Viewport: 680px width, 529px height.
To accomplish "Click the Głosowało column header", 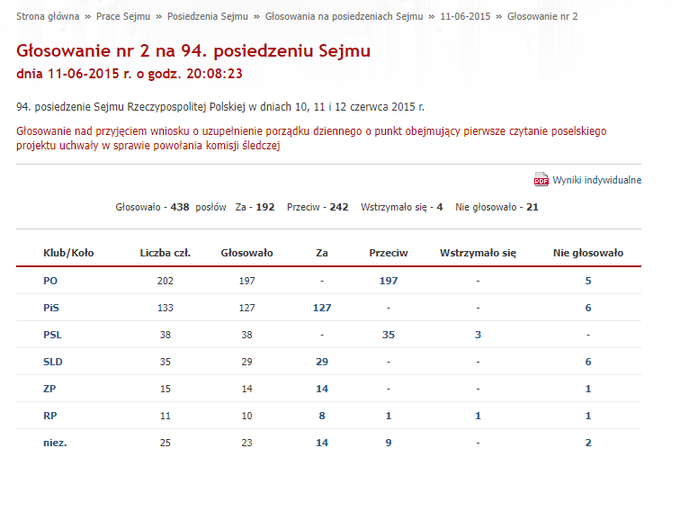I will point(247,253).
